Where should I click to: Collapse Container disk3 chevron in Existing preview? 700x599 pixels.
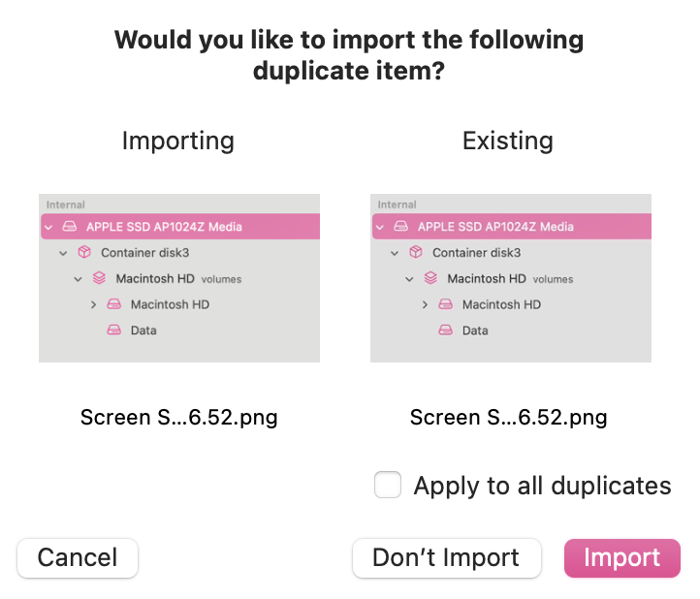(395, 252)
